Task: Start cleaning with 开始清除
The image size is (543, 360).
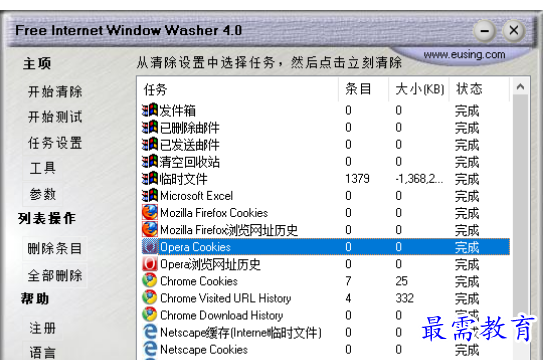Action: (x=55, y=92)
